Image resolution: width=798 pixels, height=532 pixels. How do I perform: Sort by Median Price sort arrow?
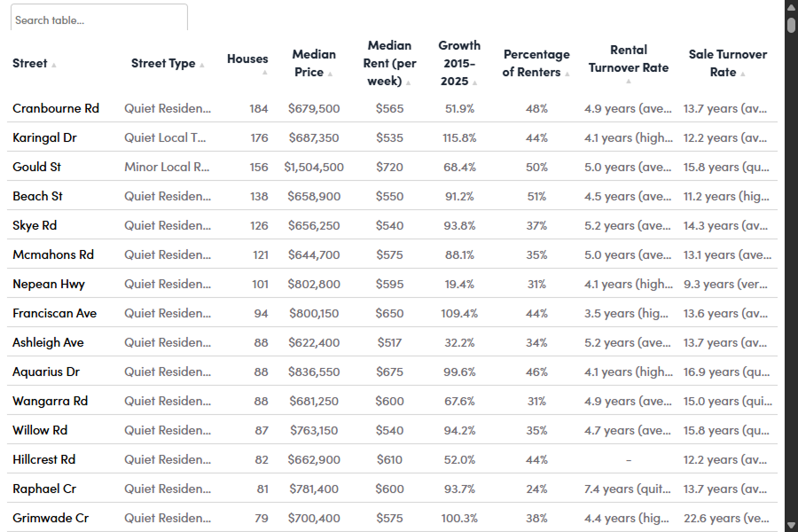[x=330, y=74]
